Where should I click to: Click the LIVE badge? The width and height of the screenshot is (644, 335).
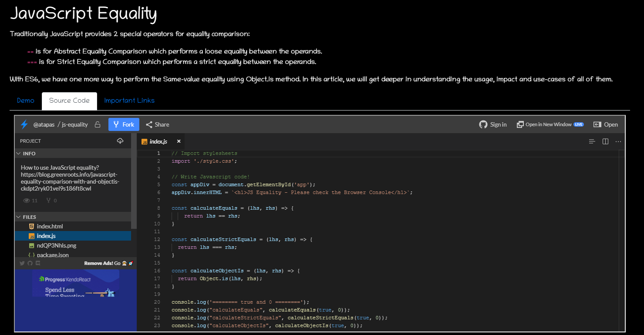(x=579, y=124)
